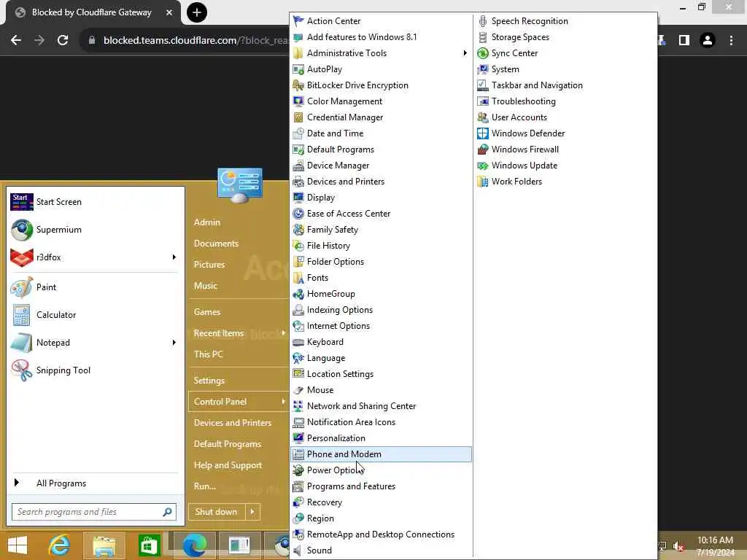
Task: Open Start Screen entry
Action: pyautogui.click(x=94, y=202)
